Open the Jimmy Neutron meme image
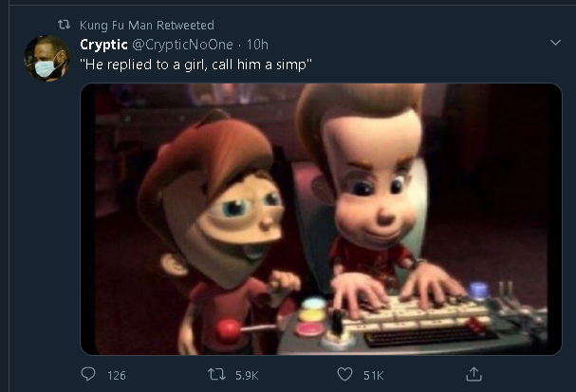Viewport: 576px width, 392px height. tap(321, 219)
